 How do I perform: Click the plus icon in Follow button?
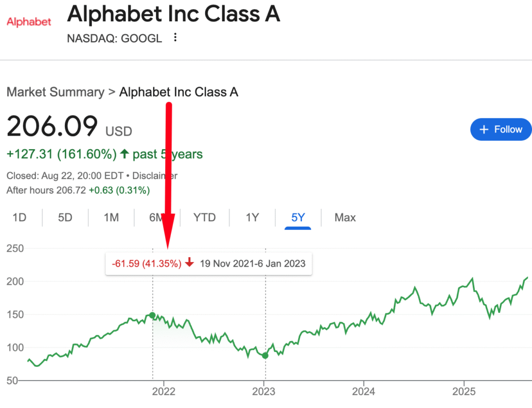click(x=484, y=129)
